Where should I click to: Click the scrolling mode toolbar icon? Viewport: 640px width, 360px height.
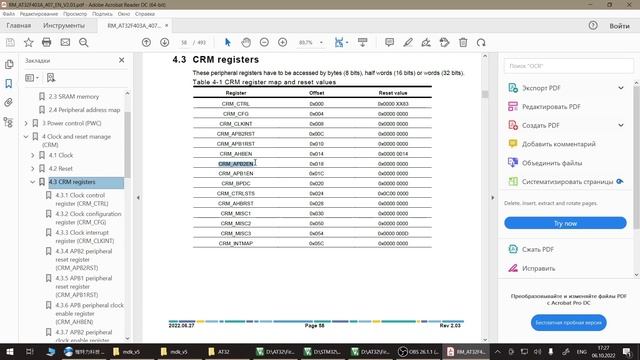(x=362, y=42)
